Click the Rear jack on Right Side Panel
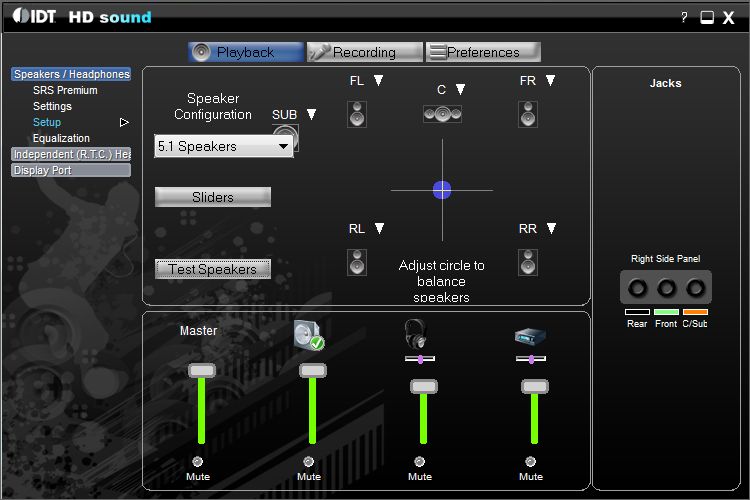The image size is (750, 500). coord(637,288)
